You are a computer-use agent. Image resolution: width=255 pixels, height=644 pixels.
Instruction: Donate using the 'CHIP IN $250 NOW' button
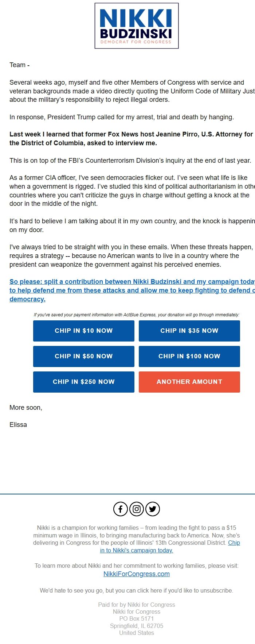tap(83, 382)
